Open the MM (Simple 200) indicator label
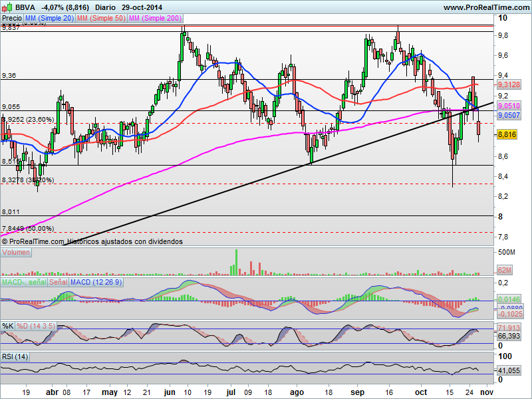Viewport: 532px width, 399px height. (x=156, y=19)
